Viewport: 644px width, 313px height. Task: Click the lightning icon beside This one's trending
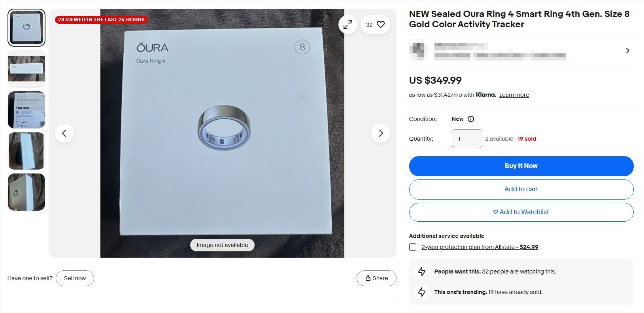(x=421, y=292)
